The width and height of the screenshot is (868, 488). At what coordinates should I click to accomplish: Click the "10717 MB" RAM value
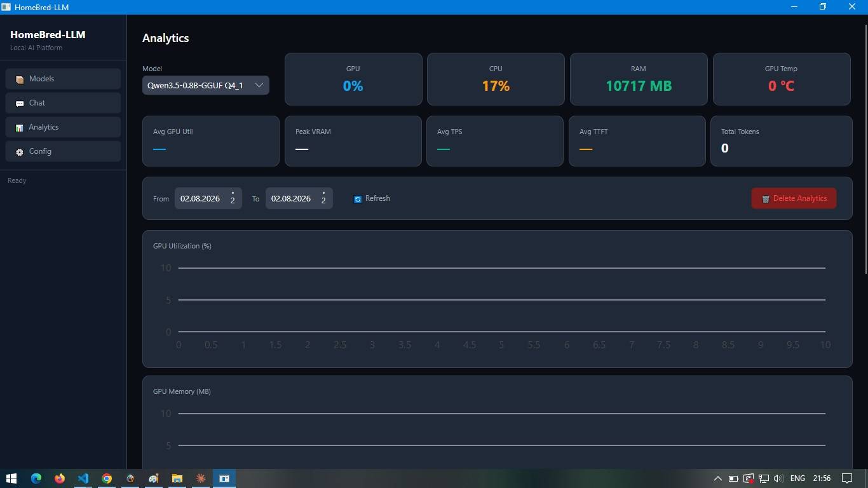coord(639,86)
